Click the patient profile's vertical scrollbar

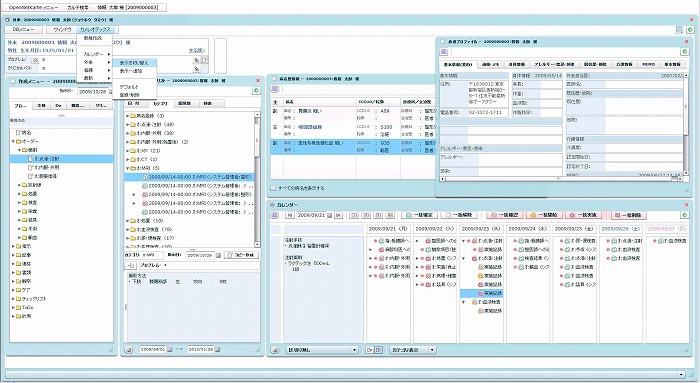[686, 123]
